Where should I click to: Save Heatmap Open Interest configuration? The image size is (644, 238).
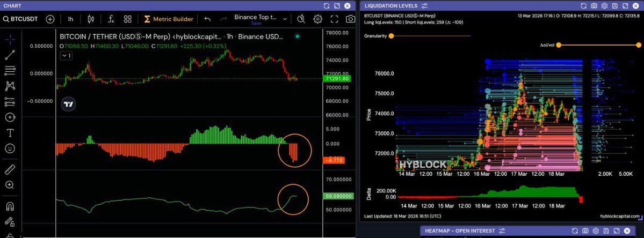point(606,231)
